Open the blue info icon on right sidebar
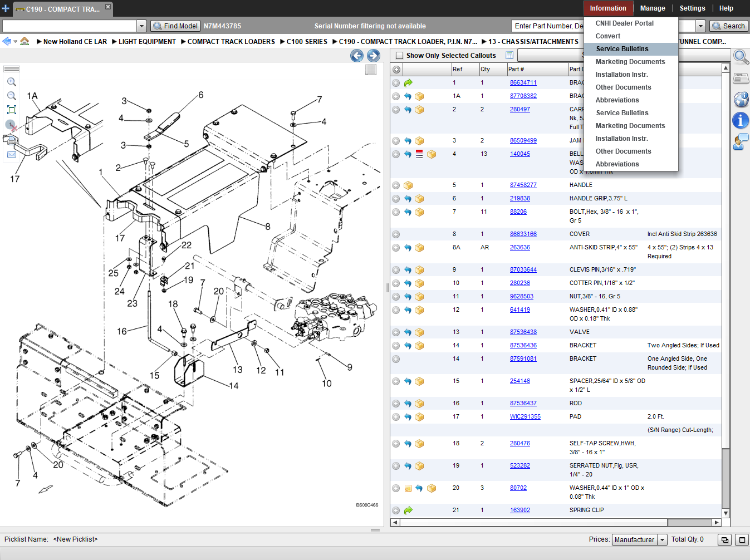This screenshot has height=560, width=750. point(741,120)
